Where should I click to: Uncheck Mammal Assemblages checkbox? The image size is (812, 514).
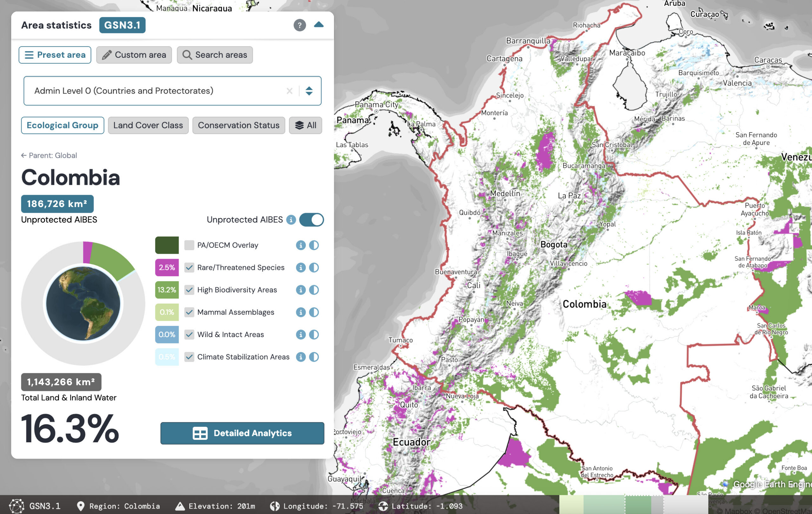[x=189, y=312]
